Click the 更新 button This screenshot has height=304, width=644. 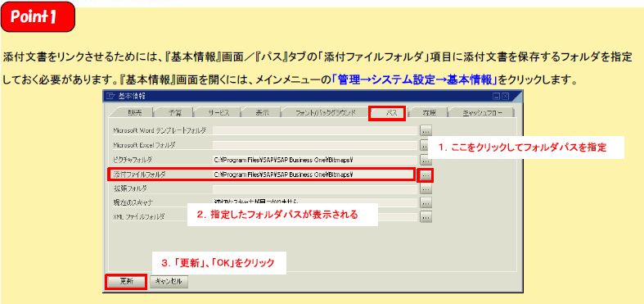(126, 282)
